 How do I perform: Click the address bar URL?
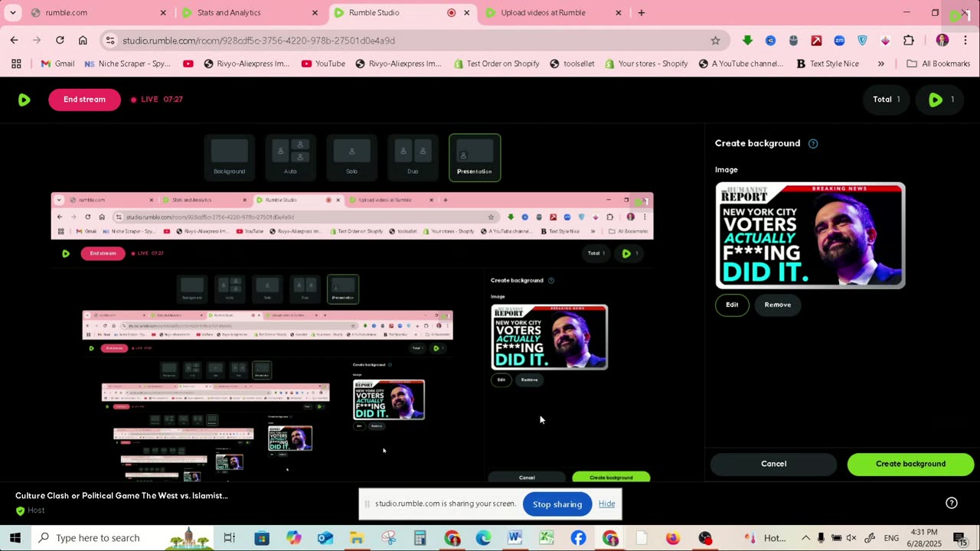pyautogui.click(x=259, y=41)
